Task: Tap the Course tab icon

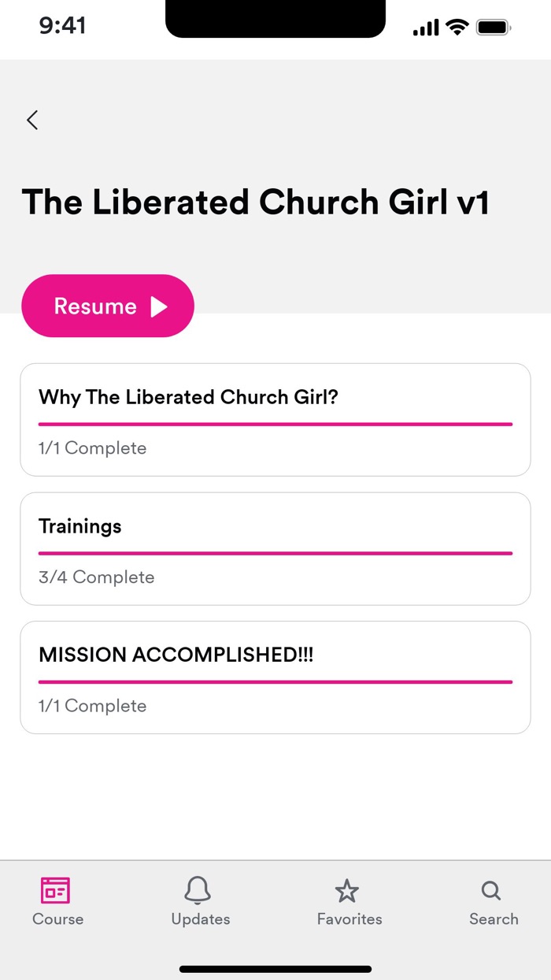Action: (x=56, y=890)
